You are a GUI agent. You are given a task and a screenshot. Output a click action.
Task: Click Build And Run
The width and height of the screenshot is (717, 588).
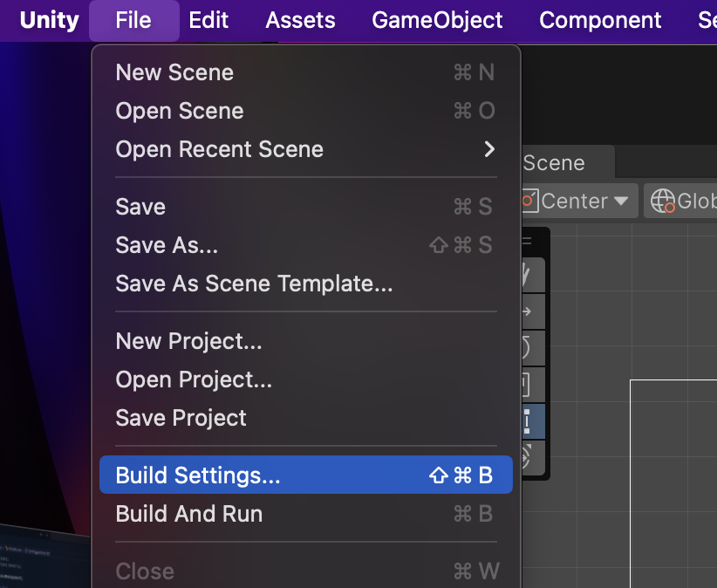[189, 514]
